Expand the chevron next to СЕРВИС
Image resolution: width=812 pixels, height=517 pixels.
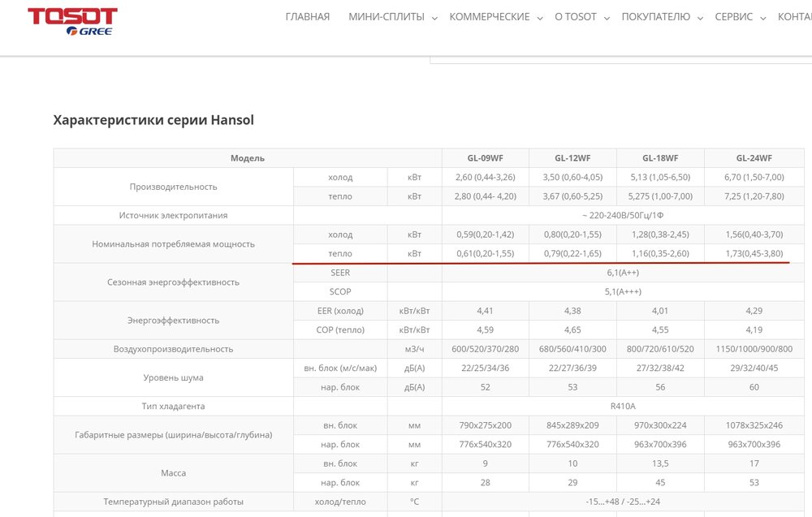pyautogui.click(x=762, y=19)
